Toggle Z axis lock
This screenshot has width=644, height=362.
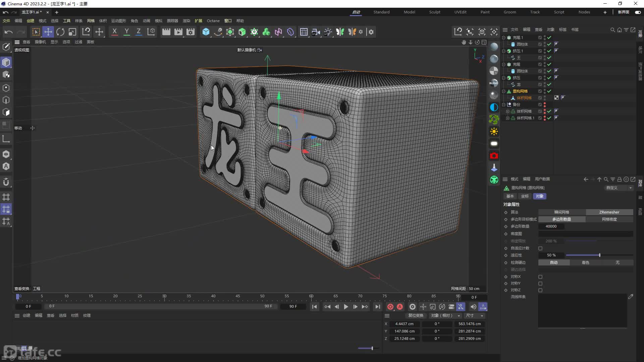click(139, 32)
